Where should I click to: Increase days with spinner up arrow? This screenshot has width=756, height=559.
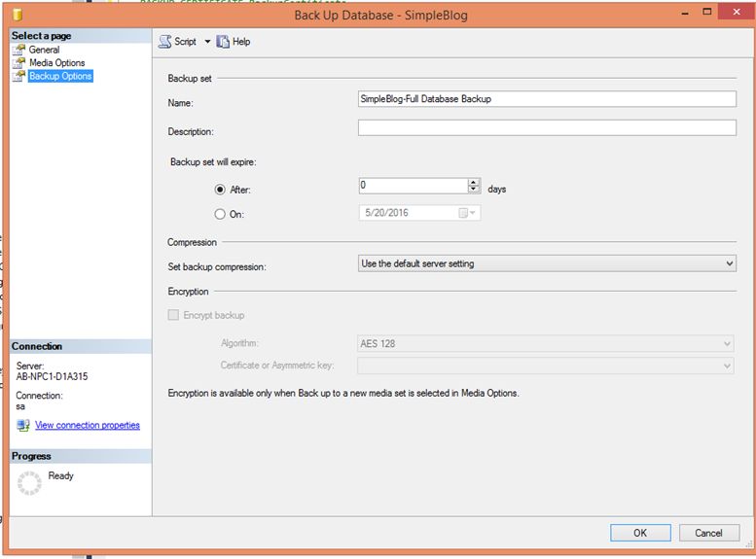coord(474,182)
